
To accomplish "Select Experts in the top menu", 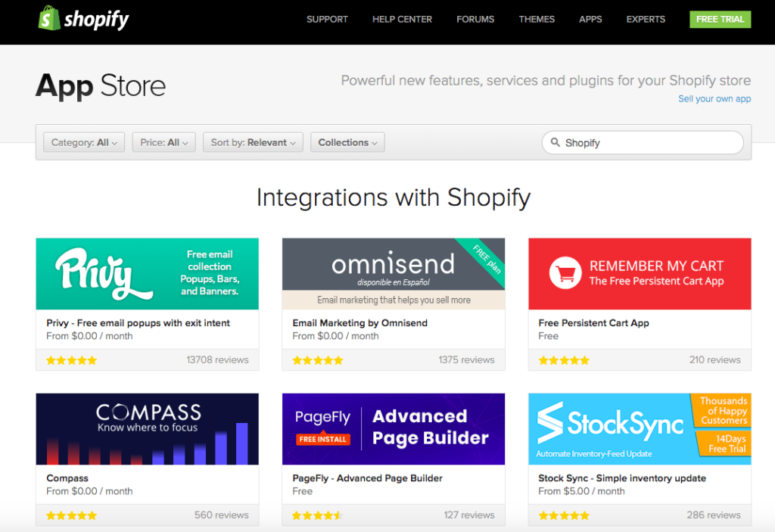I will (x=646, y=19).
